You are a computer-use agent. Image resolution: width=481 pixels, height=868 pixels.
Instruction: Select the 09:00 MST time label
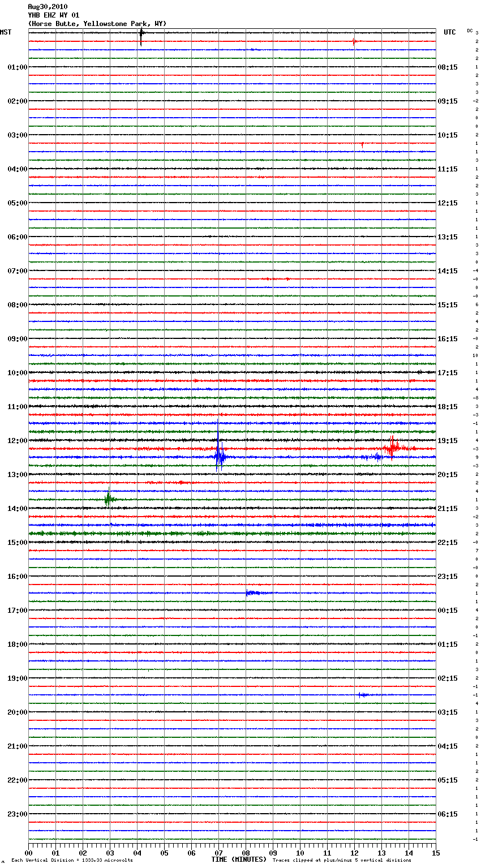coord(18,339)
